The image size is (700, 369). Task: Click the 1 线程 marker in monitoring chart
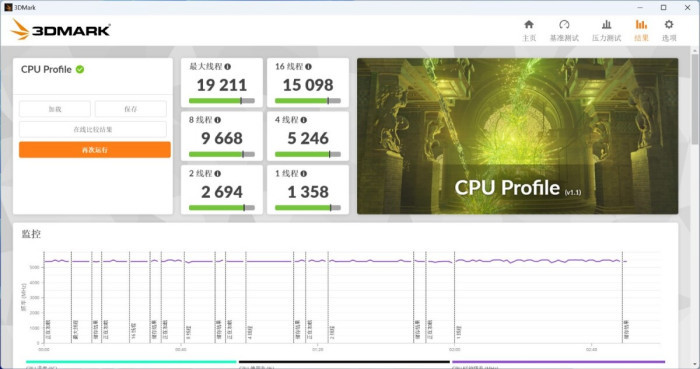click(x=459, y=332)
